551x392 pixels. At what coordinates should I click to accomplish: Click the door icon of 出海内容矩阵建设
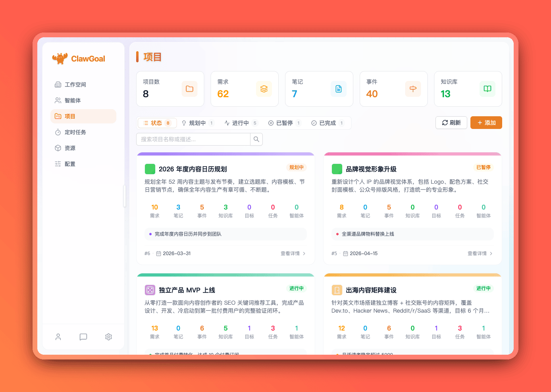(337, 290)
